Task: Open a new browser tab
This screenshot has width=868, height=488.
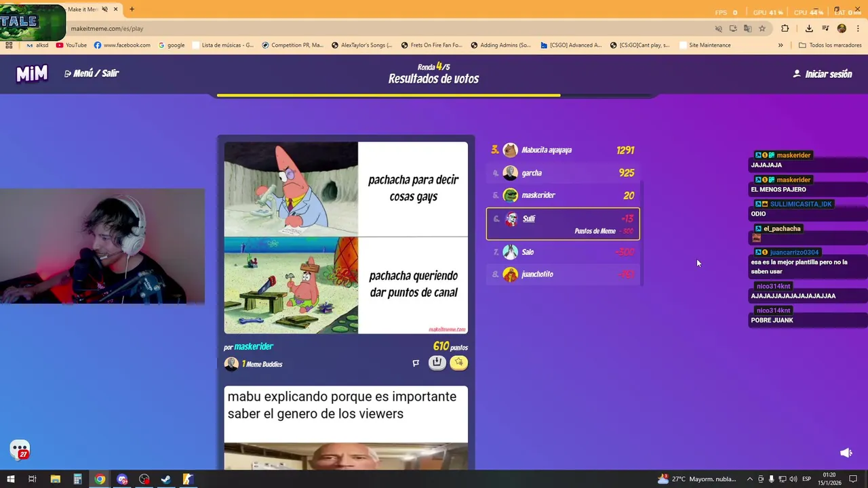Action: (132, 9)
